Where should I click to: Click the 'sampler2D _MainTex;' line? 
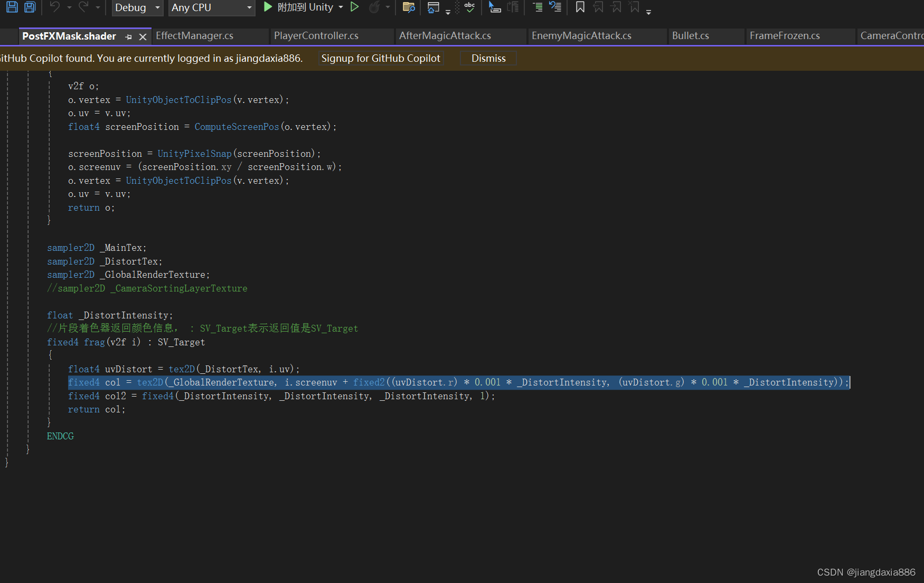97,248
